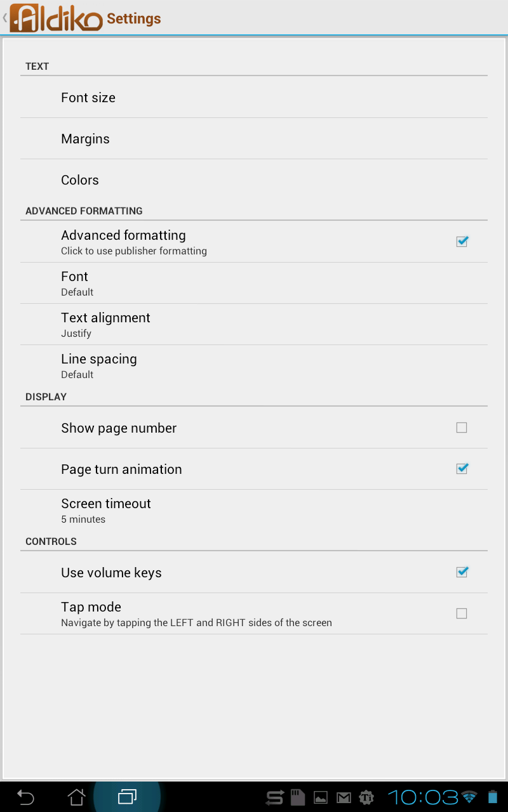Disable the Advanced formatting checkbox
Screen dimensions: 508x812
(462, 241)
